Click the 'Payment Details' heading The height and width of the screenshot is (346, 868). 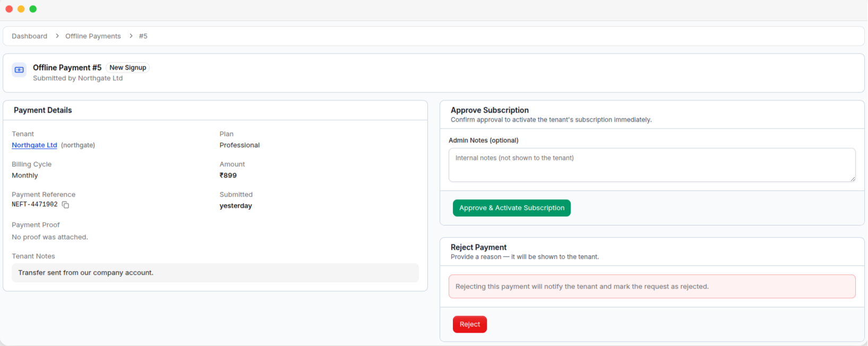click(x=42, y=110)
